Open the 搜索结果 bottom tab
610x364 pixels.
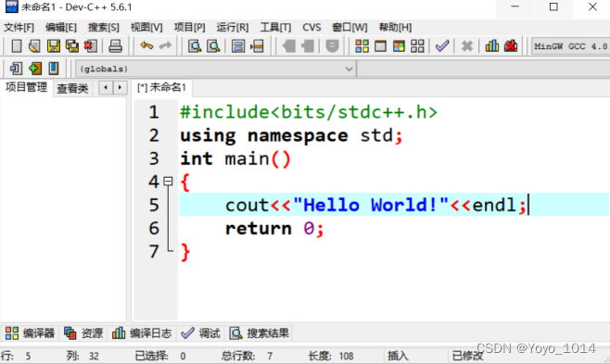259,333
